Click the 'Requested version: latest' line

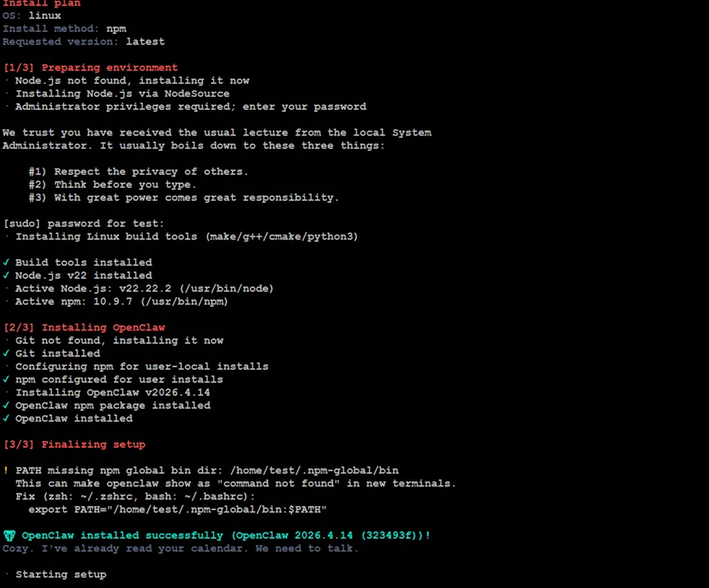[x=84, y=42]
